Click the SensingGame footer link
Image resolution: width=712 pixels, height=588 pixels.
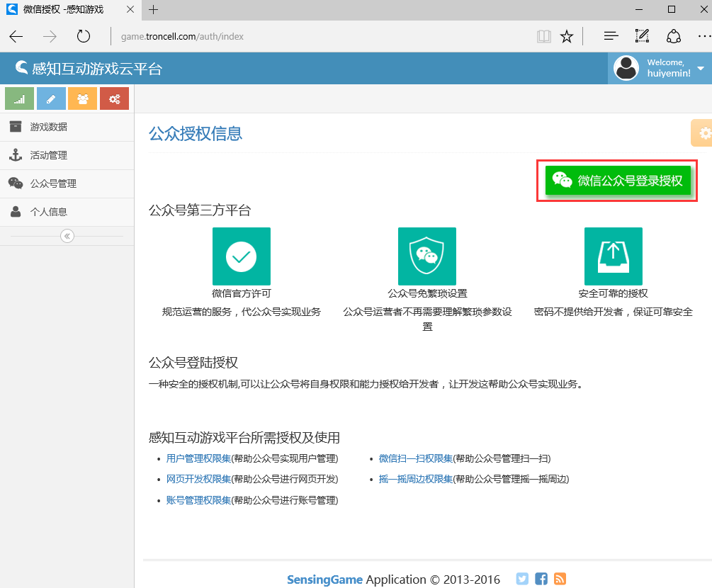click(324, 579)
